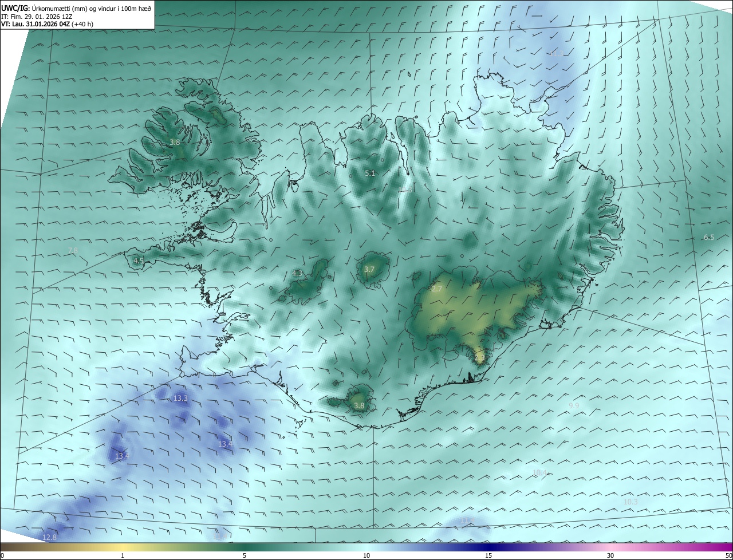
Task: Click the 6.5 value east of Iceland
Action: pyautogui.click(x=709, y=237)
